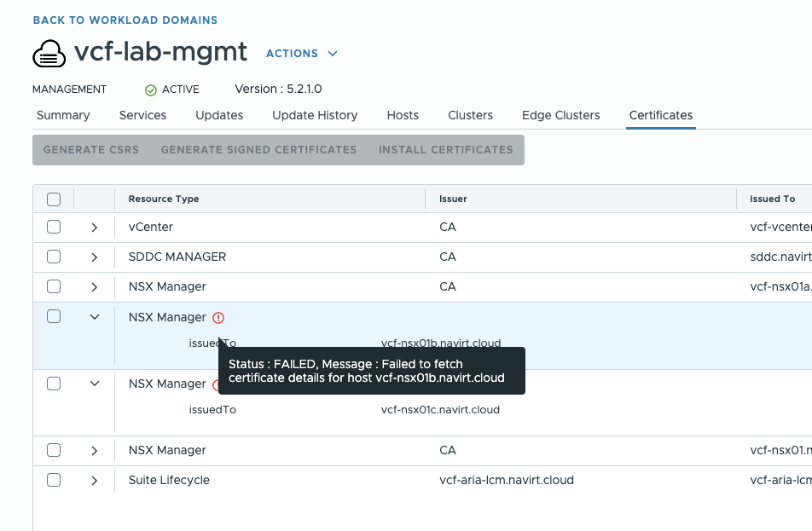The width and height of the screenshot is (812, 531).
Task: Click the SDDC MANAGER resource type cell
Action: (177, 257)
